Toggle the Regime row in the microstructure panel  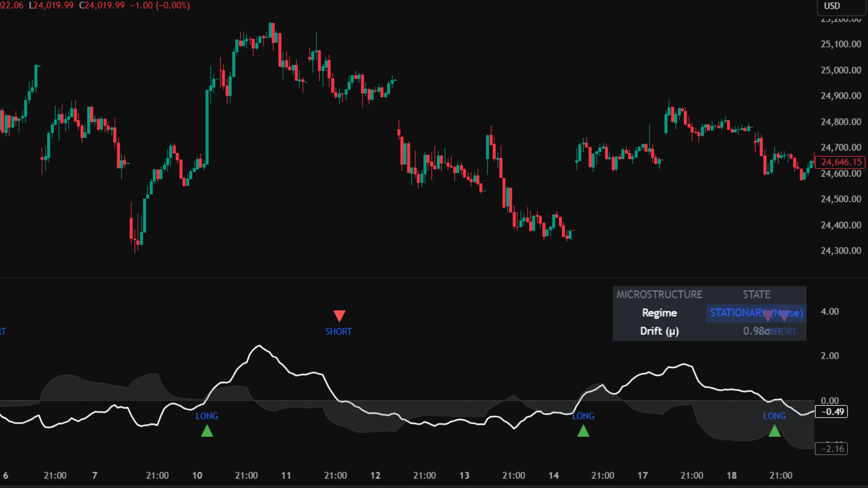tap(659, 313)
